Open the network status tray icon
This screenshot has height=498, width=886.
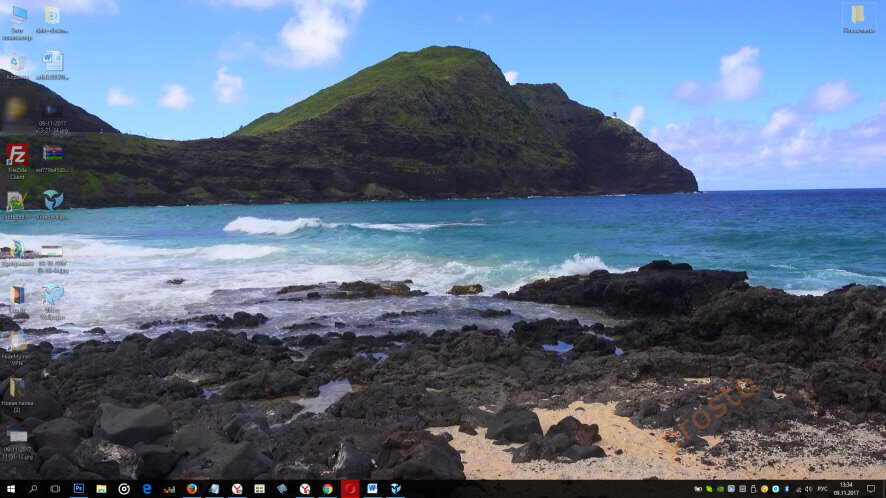798,490
